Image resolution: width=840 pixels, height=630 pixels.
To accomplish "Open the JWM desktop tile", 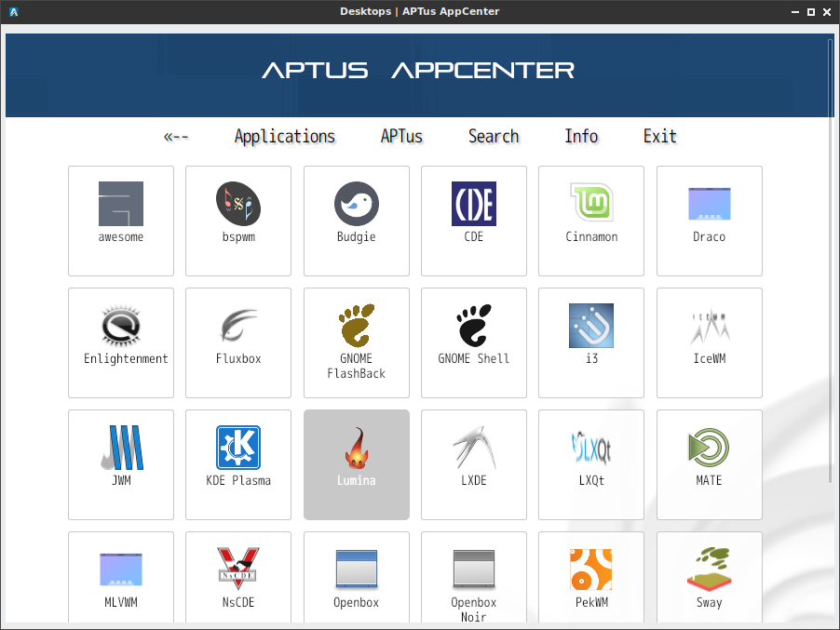I will coord(121,464).
